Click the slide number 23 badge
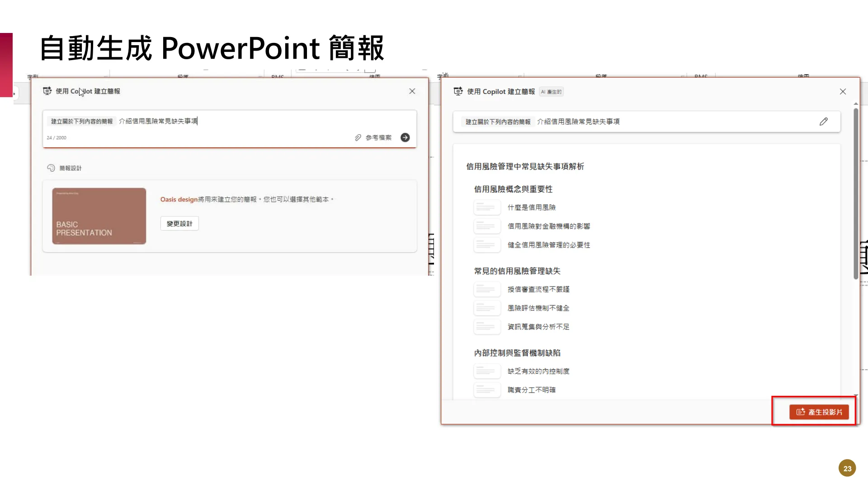868x488 pixels. click(847, 469)
